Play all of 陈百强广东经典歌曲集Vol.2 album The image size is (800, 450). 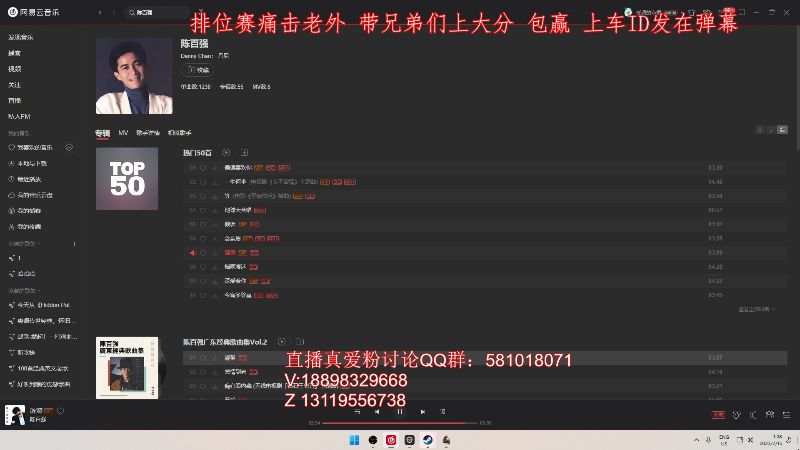[282, 342]
